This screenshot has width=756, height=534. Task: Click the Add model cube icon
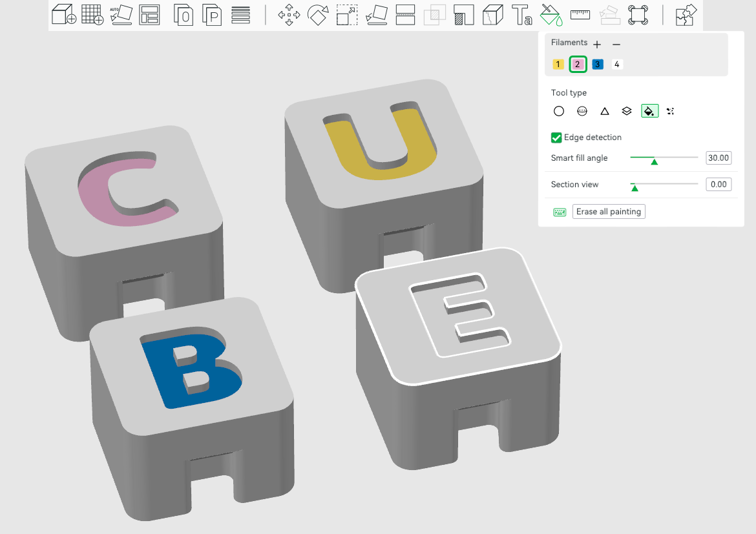coord(63,15)
